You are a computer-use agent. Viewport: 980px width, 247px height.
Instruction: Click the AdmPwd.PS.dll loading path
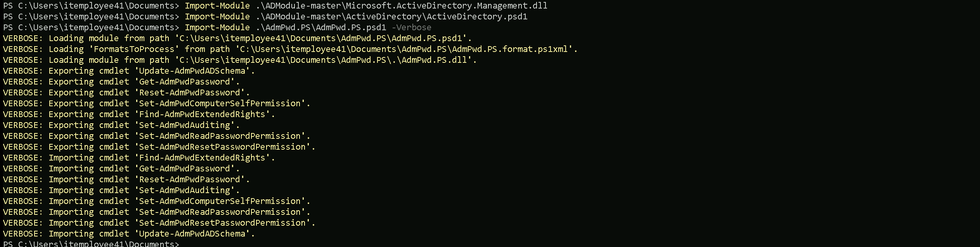tap(326, 60)
